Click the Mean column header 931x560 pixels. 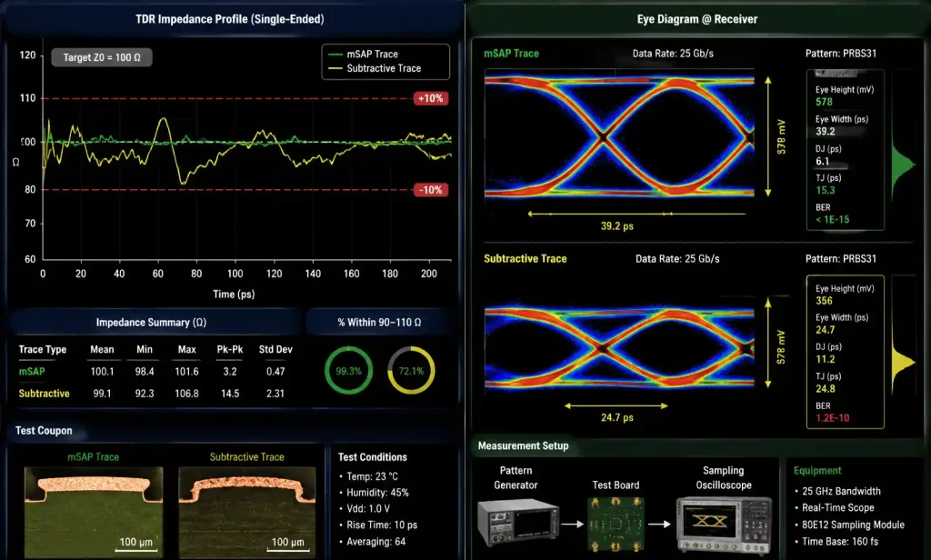pyautogui.click(x=102, y=350)
